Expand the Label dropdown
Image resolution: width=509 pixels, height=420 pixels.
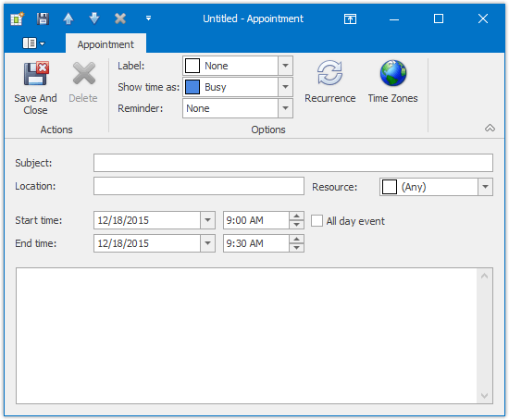(x=285, y=66)
